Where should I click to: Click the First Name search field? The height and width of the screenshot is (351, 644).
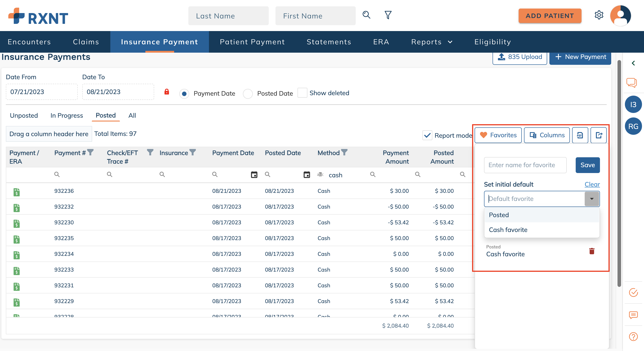pos(315,16)
